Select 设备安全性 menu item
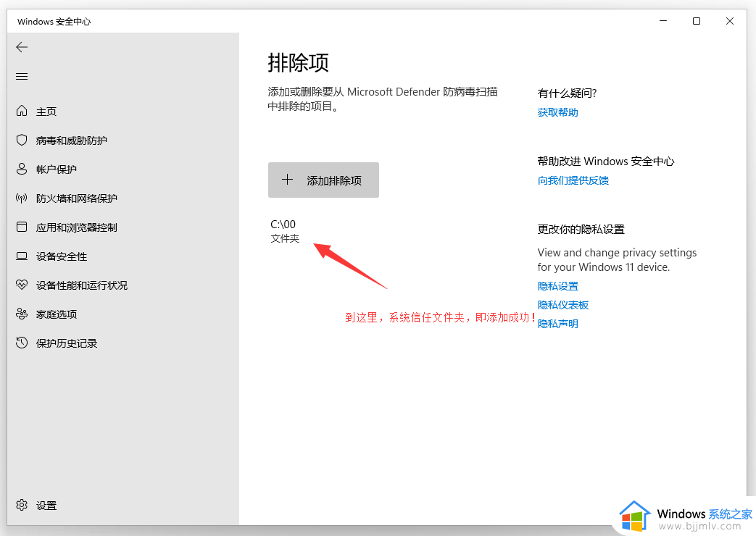756x536 pixels. 62,256
